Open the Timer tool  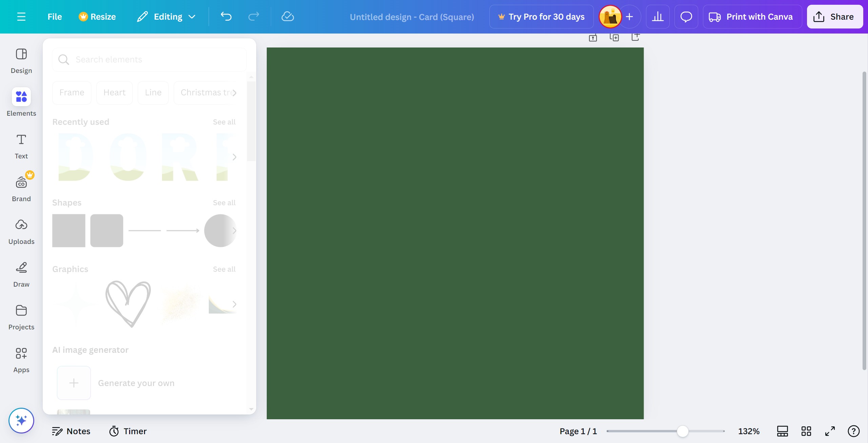pos(128,431)
